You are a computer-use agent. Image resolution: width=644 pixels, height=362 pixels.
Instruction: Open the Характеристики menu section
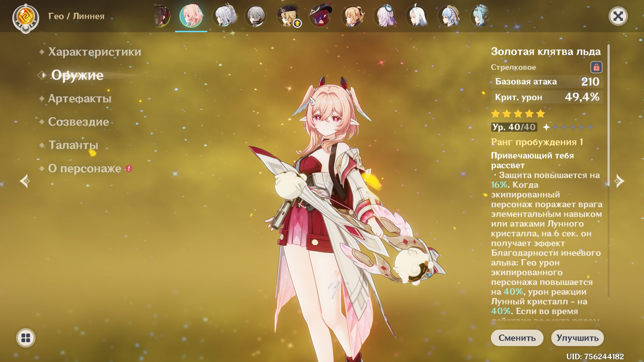[95, 52]
